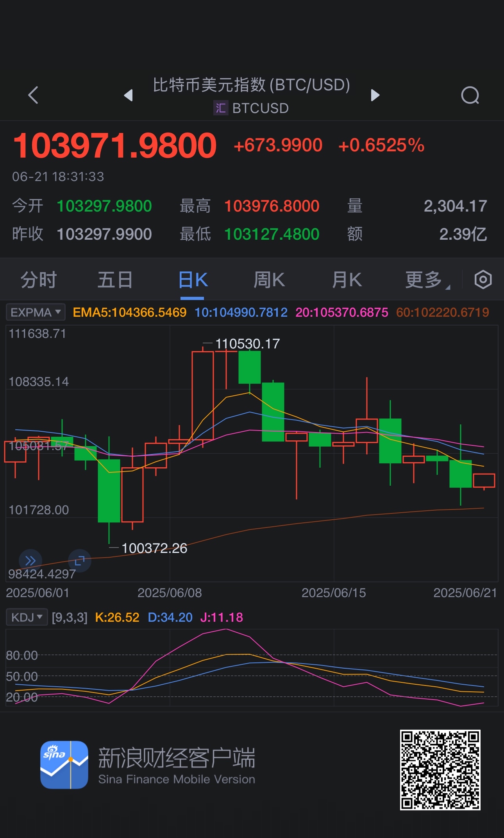Tap the Sina Finance app logo
504x838 pixels.
[64, 764]
